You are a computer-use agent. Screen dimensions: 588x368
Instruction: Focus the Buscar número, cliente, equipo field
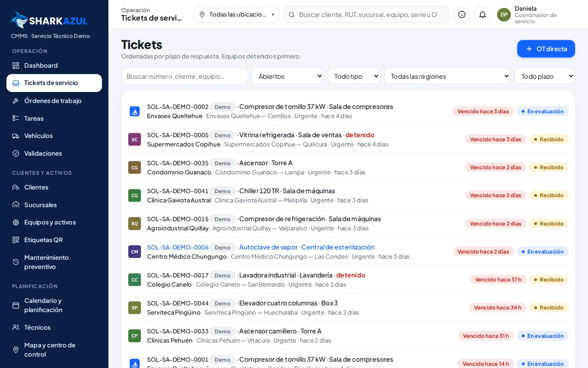[184, 76]
